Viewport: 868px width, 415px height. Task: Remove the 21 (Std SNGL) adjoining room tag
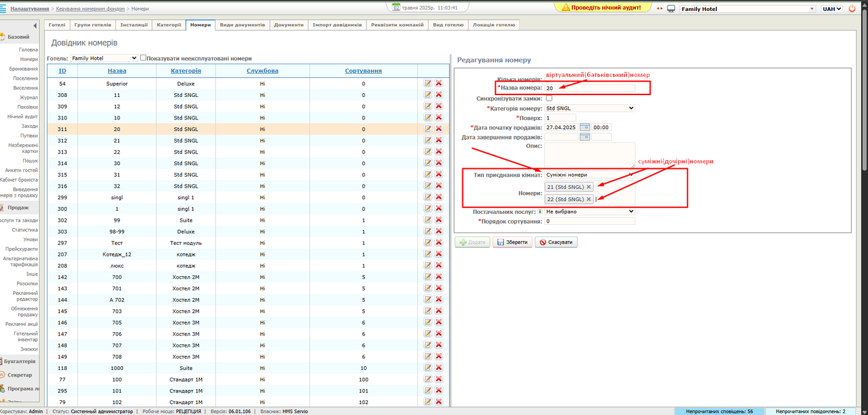click(x=589, y=187)
